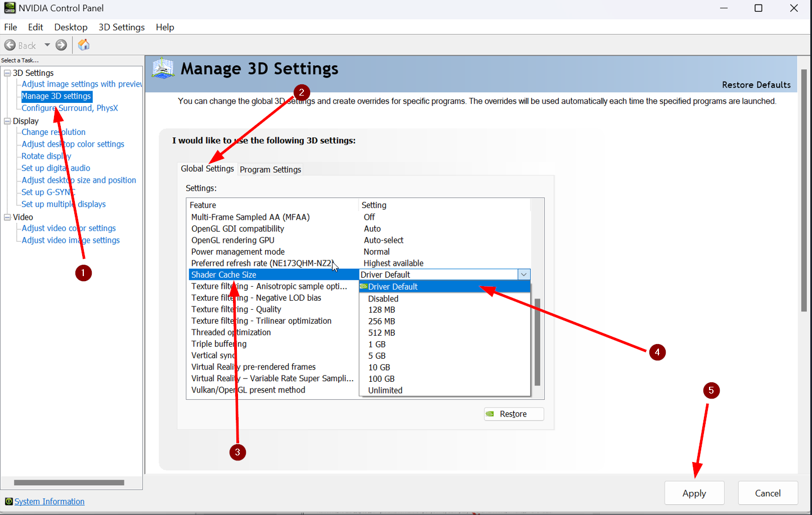Click the left task pane horizontal scrollbar
Viewport: 812px width, 515px height.
69,482
